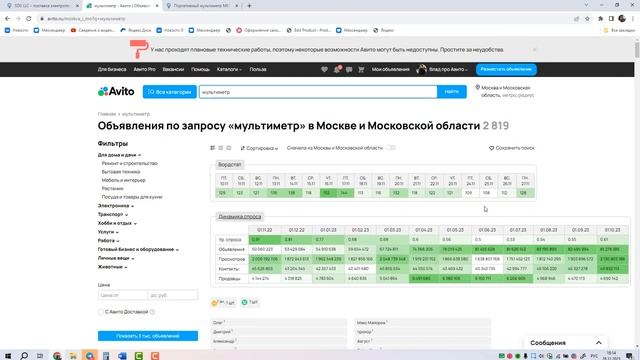Click Разместить объявление button
The height and width of the screenshot is (360, 640).
pyautogui.click(x=506, y=69)
